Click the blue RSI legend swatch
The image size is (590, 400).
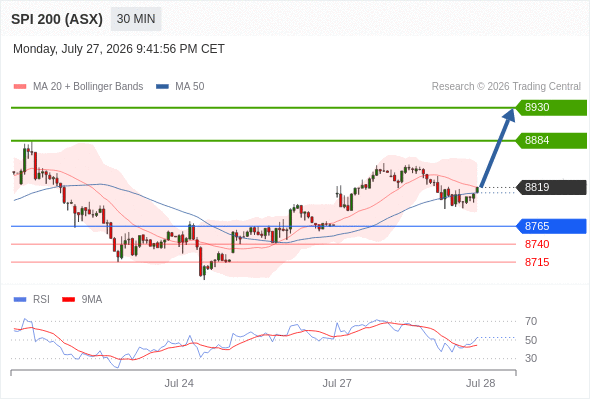pos(20,300)
